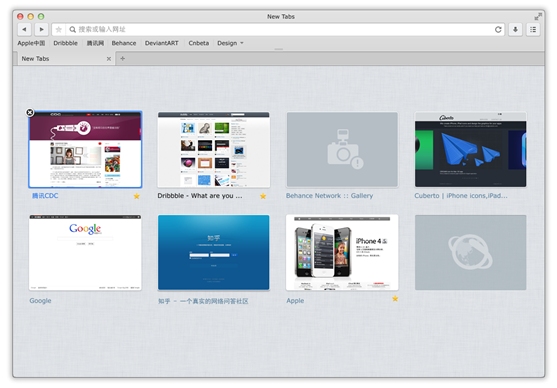The height and width of the screenshot is (388, 557).
Task: Open the Dribbble bookmark
Action: pos(65,43)
